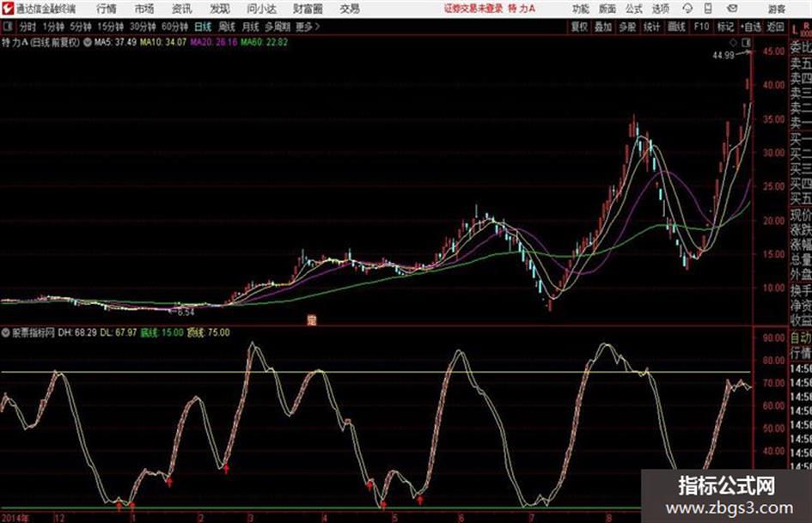The height and width of the screenshot is (523, 812).
Task: Switch to the 分时 chart tab
Action: pos(27,27)
